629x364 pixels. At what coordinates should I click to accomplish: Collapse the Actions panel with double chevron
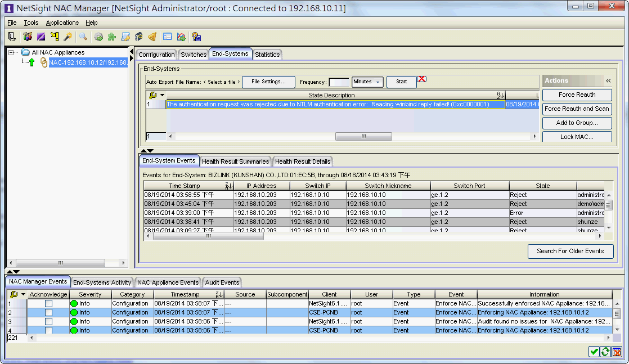(x=608, y=80)
